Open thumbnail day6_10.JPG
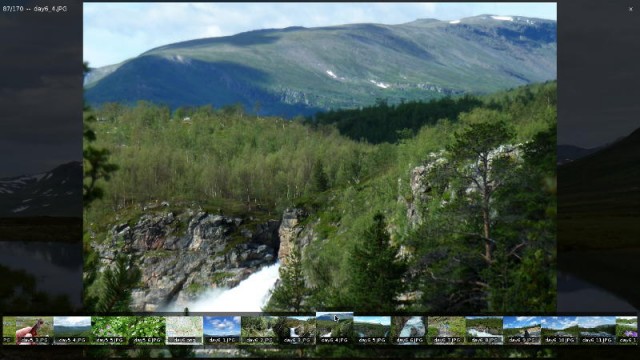The image size is (640, 360). pos(560,331)
